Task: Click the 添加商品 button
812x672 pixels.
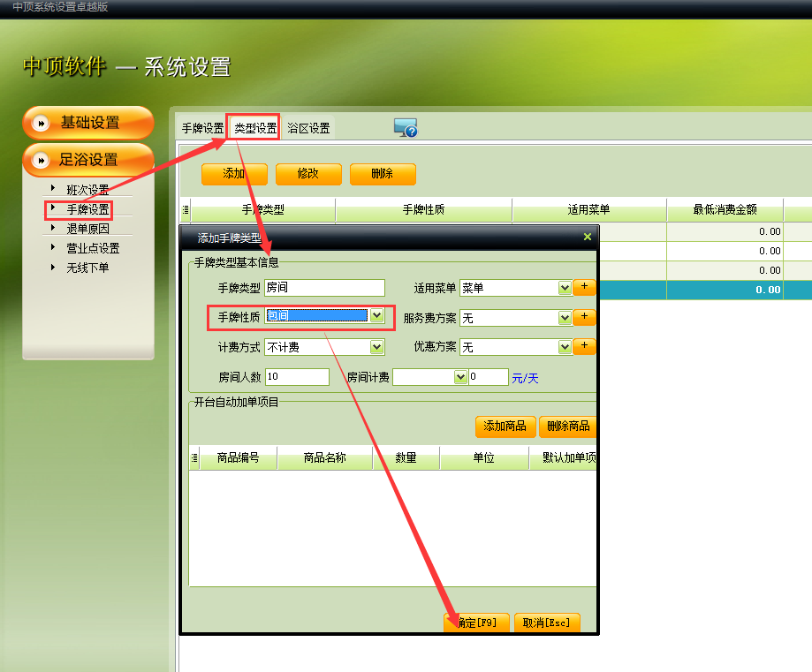Action: [505, 427]
